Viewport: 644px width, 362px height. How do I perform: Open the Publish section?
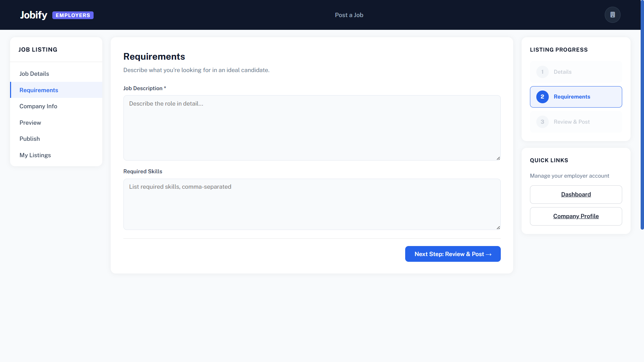click(56, 139)
